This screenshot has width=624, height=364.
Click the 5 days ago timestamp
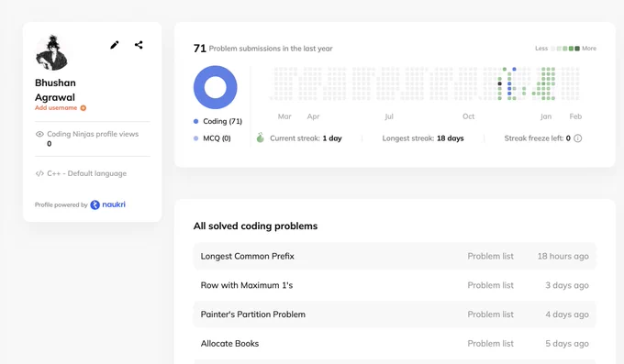click(567, 343)
